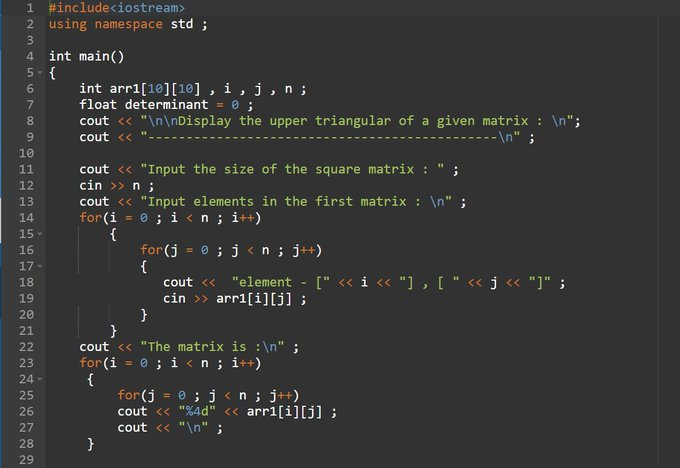Click the for(i = 0 loop on line 14
Viewport: 680px width, 468px height.
pos(170,218)
